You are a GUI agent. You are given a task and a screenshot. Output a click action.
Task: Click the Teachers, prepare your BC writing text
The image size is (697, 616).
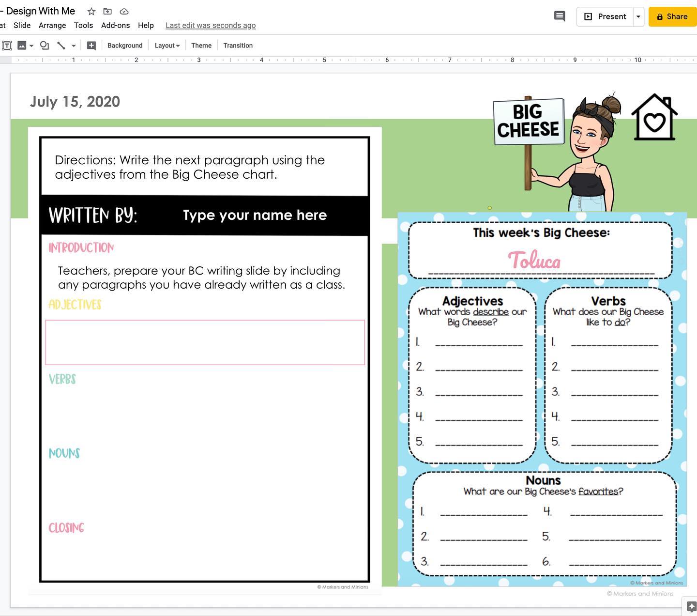point(201,277)
